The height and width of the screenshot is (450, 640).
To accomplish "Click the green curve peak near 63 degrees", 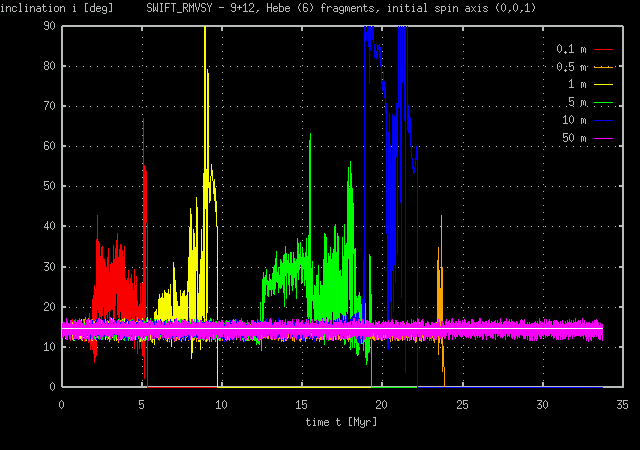I will tap(311, 135).
